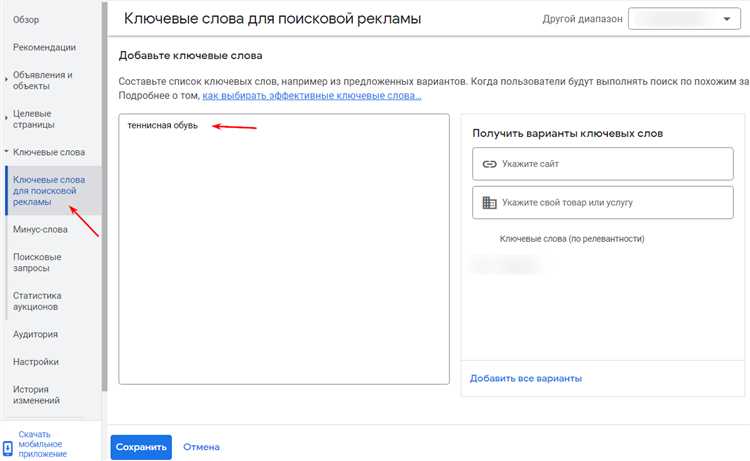Open Рекомендации section
Screen dimensions: 750x461
[44, 47]
